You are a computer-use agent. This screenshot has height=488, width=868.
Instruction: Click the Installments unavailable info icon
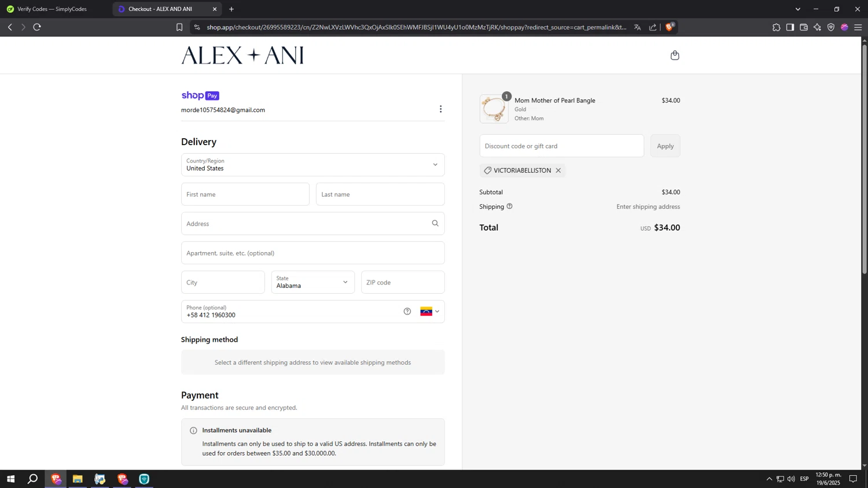[x=193, y=430]
